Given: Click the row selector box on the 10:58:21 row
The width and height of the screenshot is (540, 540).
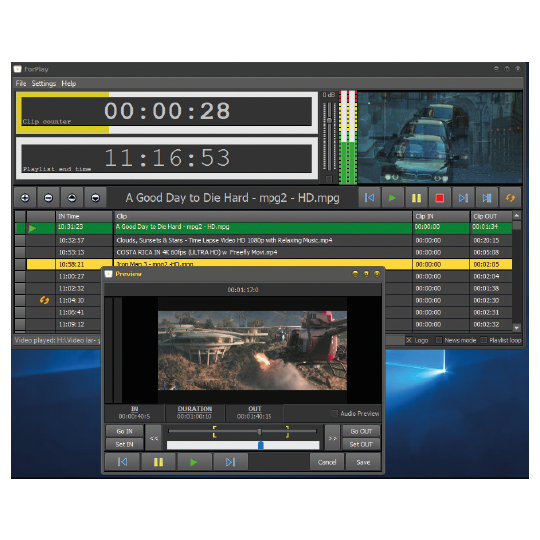Looking at the screenshot, I should (20, 264).
